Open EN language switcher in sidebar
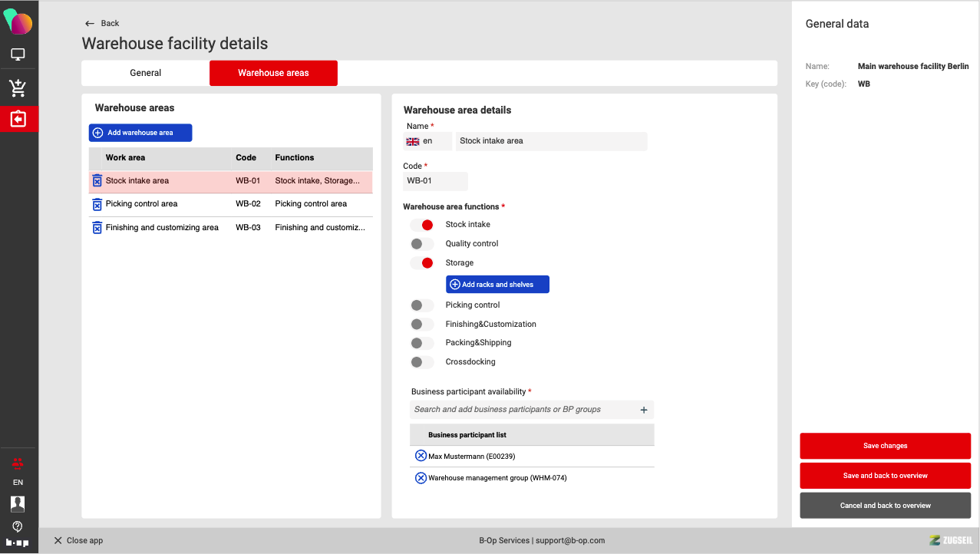The width and height of the screenshot is (980, 554). pos(18,483)
